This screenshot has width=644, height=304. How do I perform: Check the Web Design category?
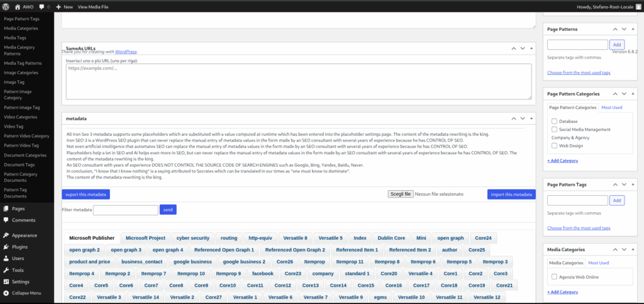coord(555,145)
